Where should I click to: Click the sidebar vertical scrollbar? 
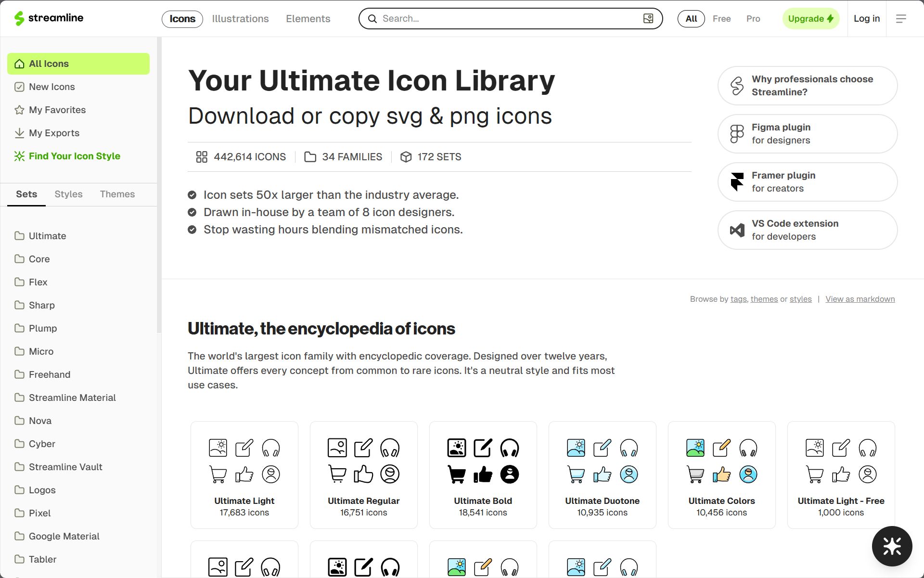pyautogui.click(x=159, y=185)
